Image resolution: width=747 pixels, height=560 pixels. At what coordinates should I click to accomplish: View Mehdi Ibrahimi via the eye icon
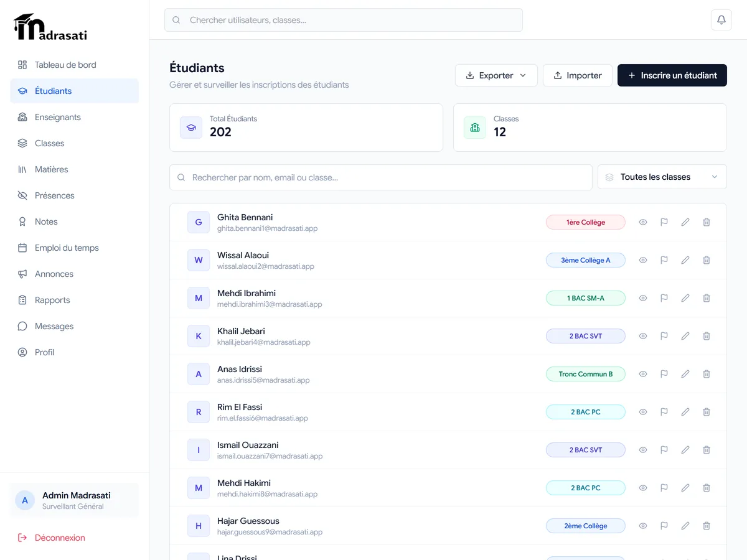643,298
